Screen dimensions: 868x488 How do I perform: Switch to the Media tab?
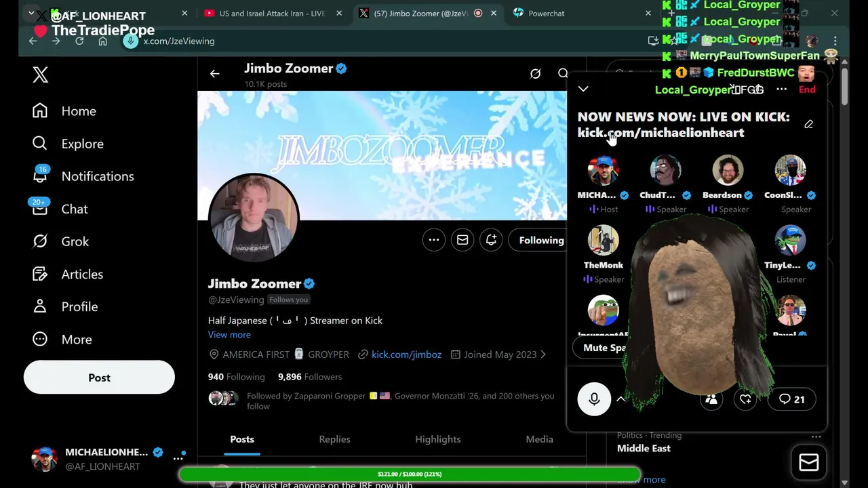click(x=540, y=439)
